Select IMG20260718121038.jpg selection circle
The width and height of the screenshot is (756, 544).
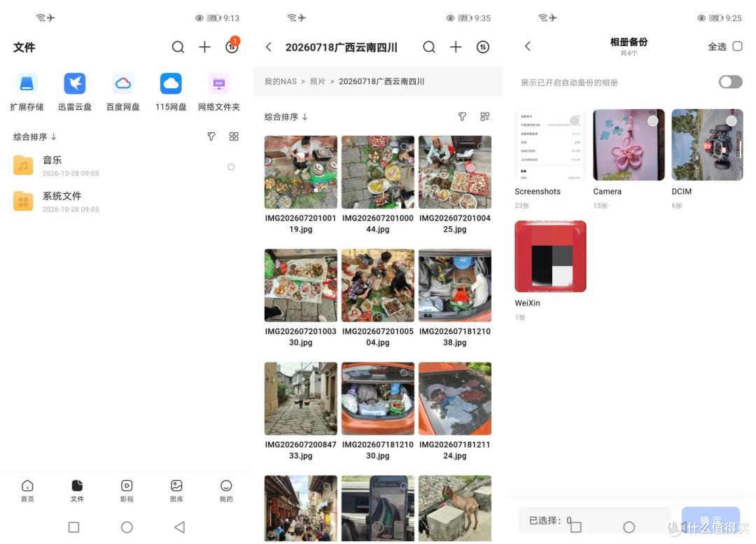point(481,259)
